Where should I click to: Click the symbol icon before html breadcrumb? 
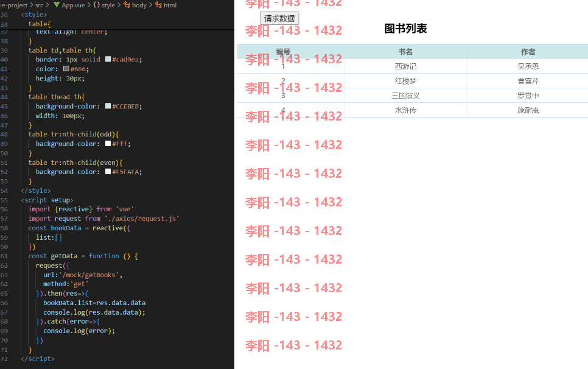159,5
